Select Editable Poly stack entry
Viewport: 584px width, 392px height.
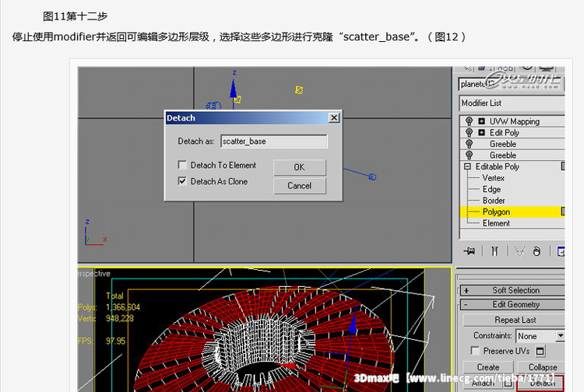[498, 166]
